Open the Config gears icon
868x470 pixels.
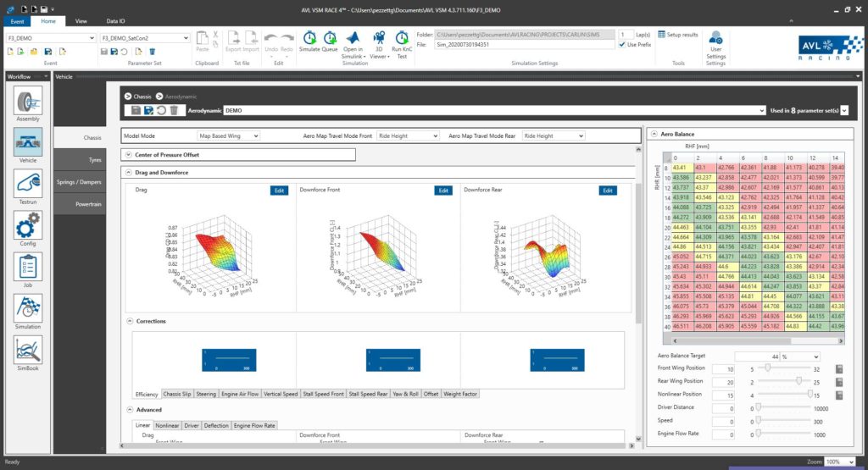point(28,225)
